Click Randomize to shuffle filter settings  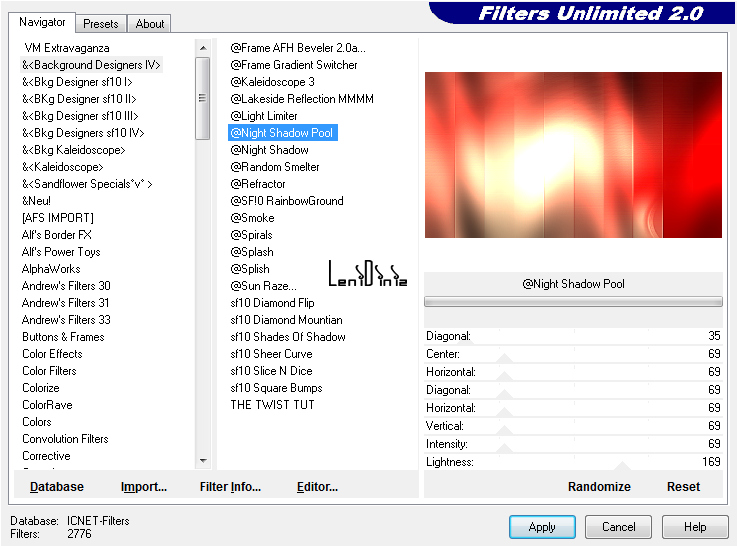coord(599,487)
